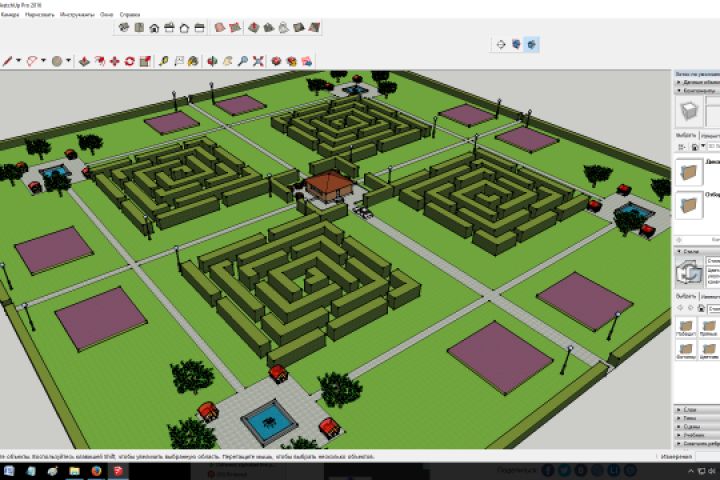Select the Push/Pull tool
Image resolution: width=720 pixels, height=480 pixels.
coord(84,61)
